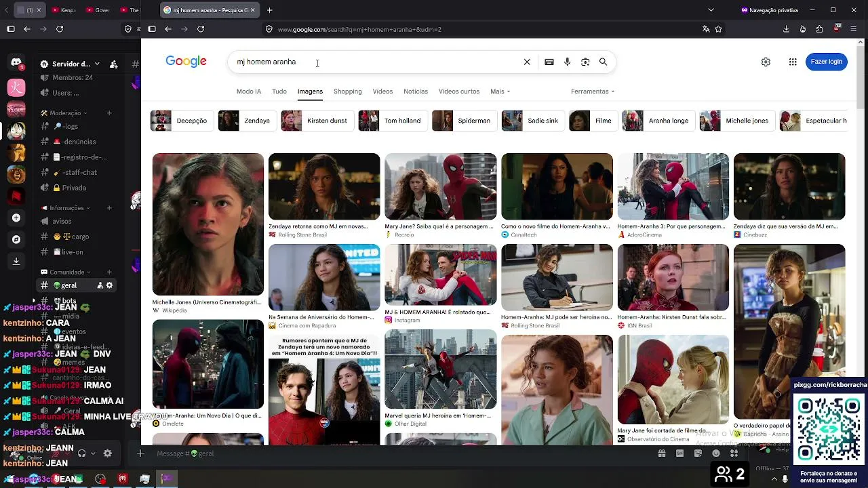Switch to the Tudo results tab
This screenshot has width=868, height=488.
(279, 91)
